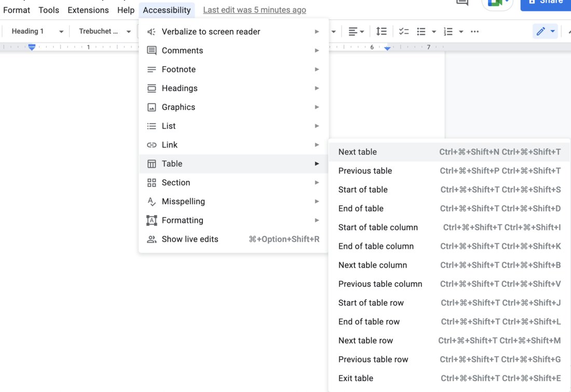This screenshot has height=392, width=571.
Task: Open the Trebuchet font dropdown
Action: [104, 31]
